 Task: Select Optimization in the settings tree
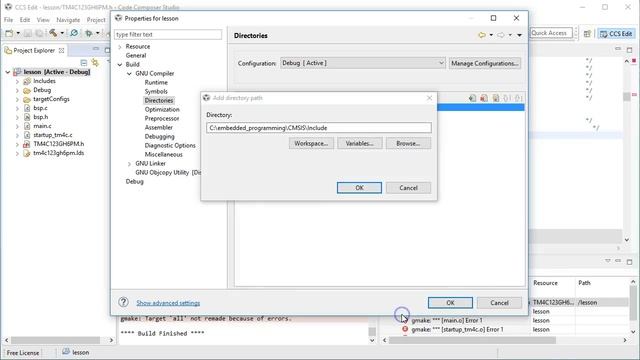click(162, 109)
